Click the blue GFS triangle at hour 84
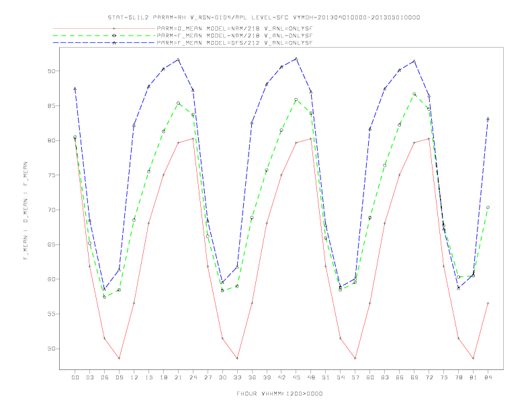532x411 pixels. [488, 119]
